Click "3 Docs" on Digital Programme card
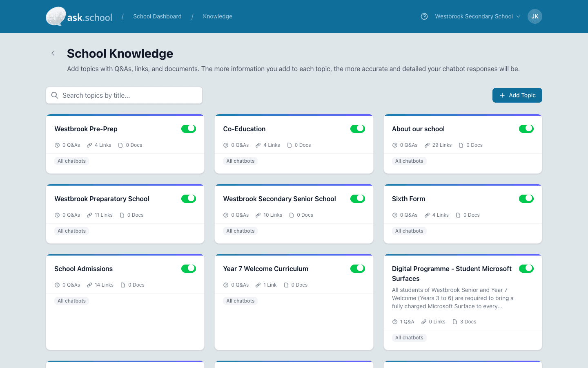Image resolution: width=588 pixels, height=368 pixels. (468, 322)
